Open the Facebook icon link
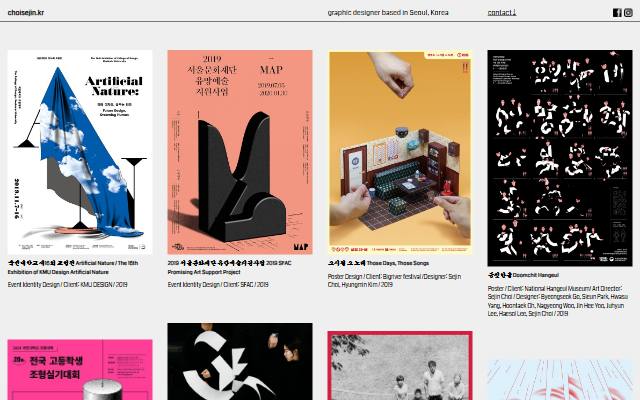The height and width of the screenshot is (400, 640). coord(617,13)
